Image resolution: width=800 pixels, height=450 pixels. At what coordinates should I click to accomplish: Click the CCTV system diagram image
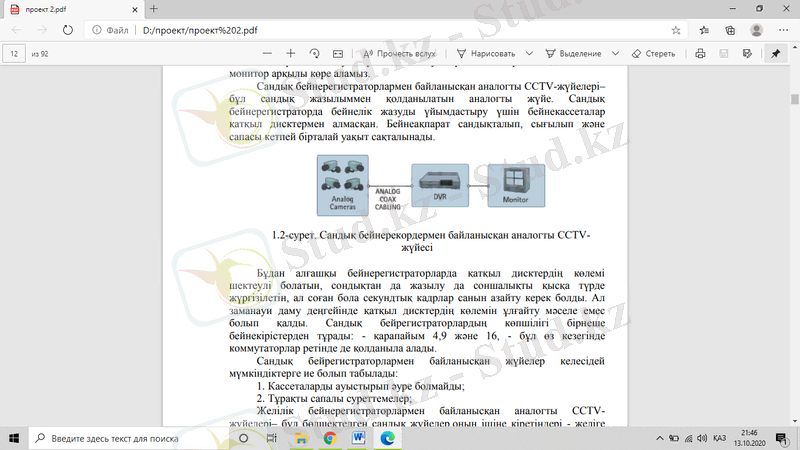(431, 185)
